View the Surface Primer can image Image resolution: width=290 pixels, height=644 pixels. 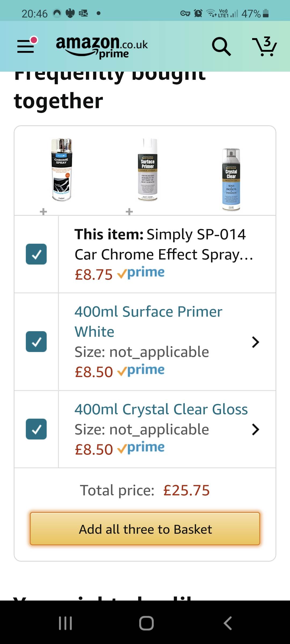147,170
